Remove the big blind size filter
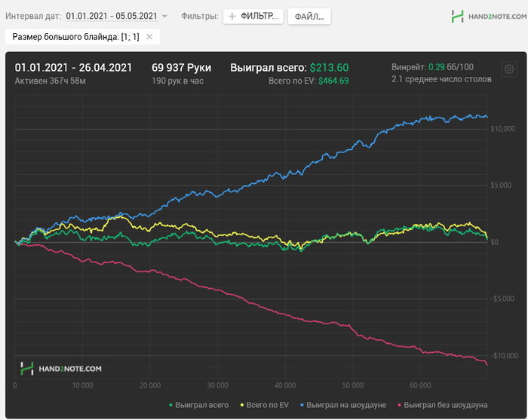 click(149, 37)
